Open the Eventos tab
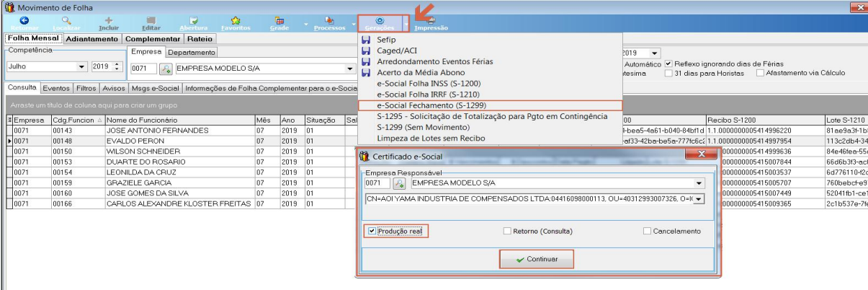Viewport: 868px width, 290px height. pyautogui.click(x=56, y=89)
